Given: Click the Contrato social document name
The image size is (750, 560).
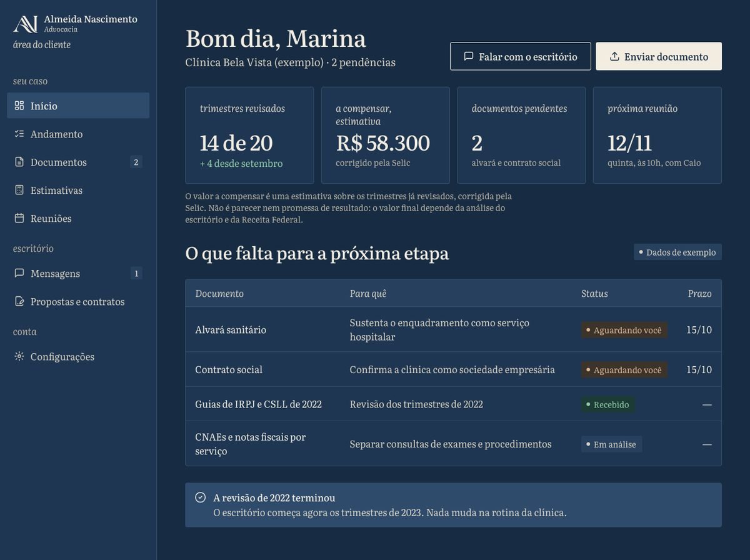Looking at the screenshot, I should [229, 369].
